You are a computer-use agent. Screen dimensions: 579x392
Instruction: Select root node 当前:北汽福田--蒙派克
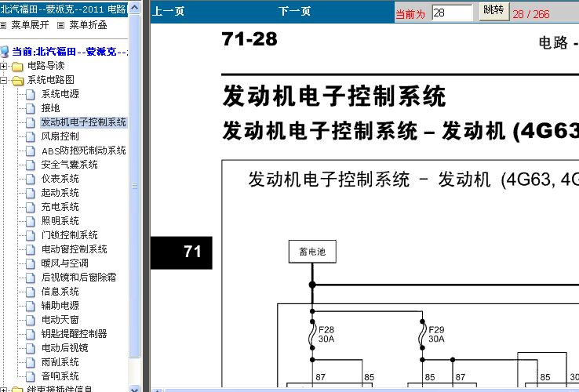[70, 51]
